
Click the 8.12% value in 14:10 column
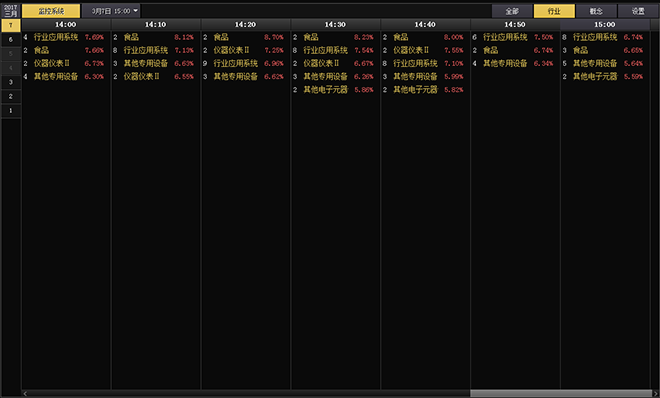coord(184,37)
